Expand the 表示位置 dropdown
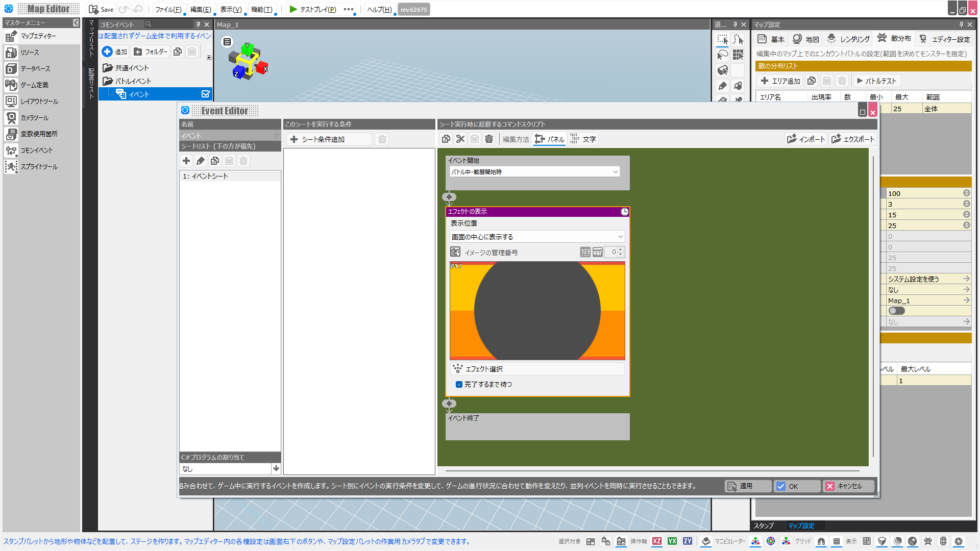The image size is (980, 551). (537, 237)
